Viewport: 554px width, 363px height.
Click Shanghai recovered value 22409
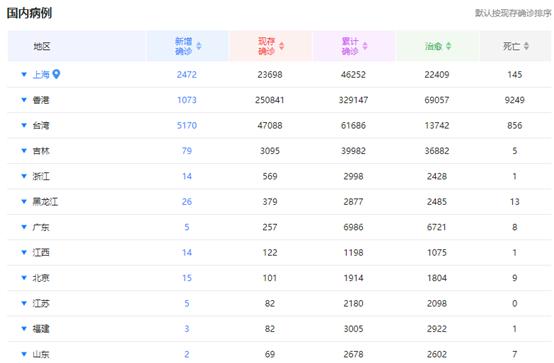coord(437,75)
